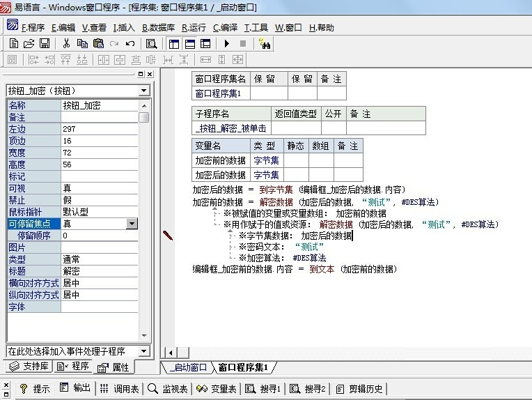
Task: Switch to the 程序 panel tab
Action: (72, 367)
